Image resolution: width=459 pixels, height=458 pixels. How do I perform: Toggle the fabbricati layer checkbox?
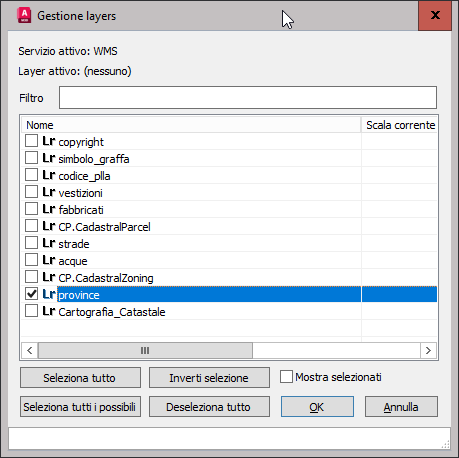pos(31,209)
